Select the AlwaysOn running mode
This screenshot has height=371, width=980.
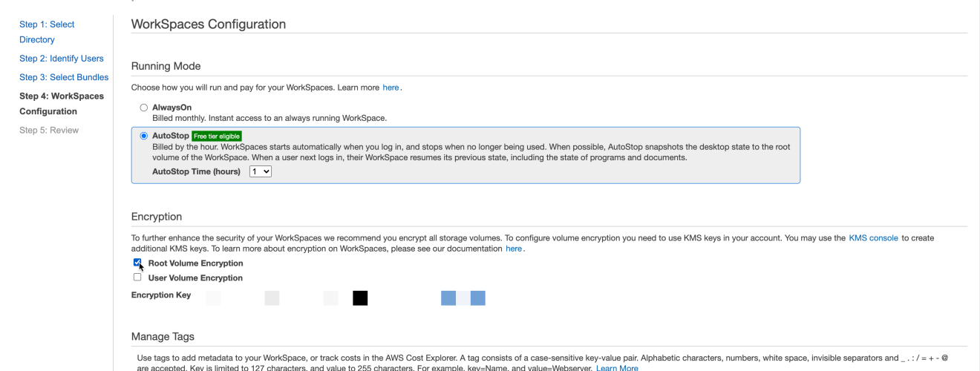point(144,108)
